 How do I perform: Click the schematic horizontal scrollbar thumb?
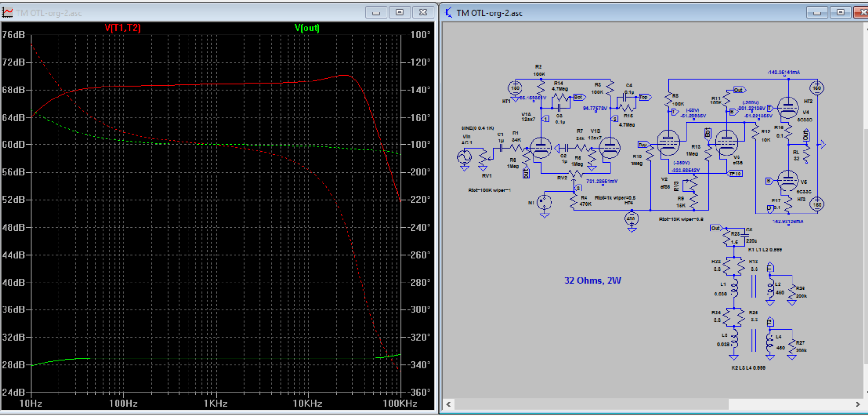pyautogui.click(x=592, y=404)
